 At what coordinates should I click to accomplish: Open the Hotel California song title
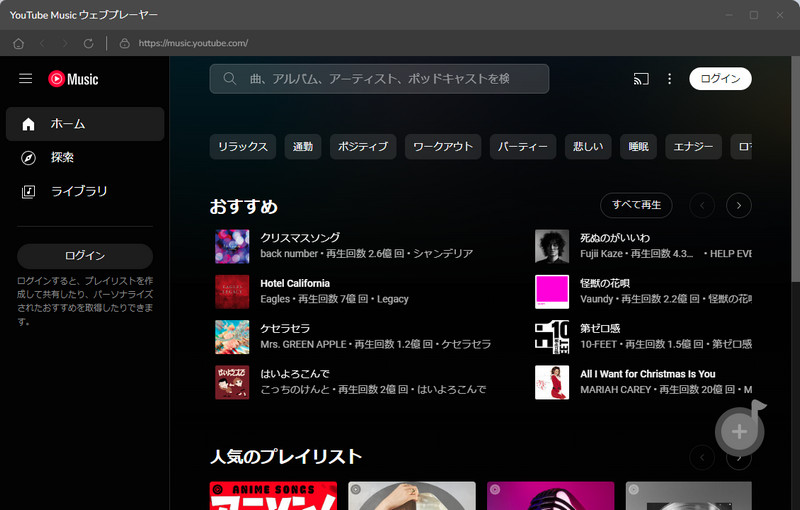point(295,283)
